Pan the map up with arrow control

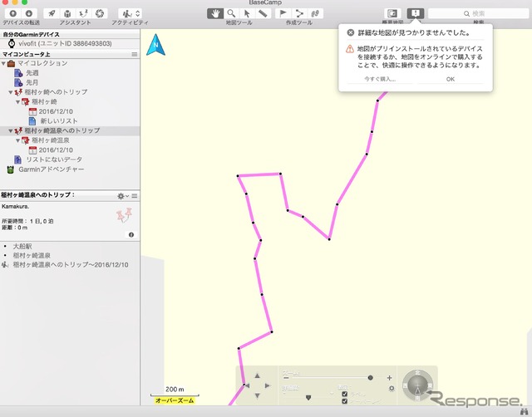(257, 375)
